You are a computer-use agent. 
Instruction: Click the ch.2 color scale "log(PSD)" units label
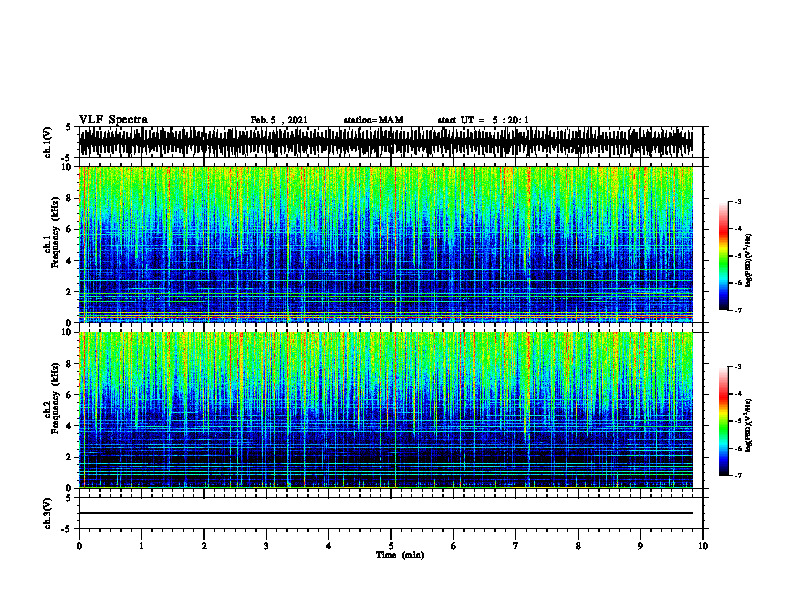[x=749, y=425]
